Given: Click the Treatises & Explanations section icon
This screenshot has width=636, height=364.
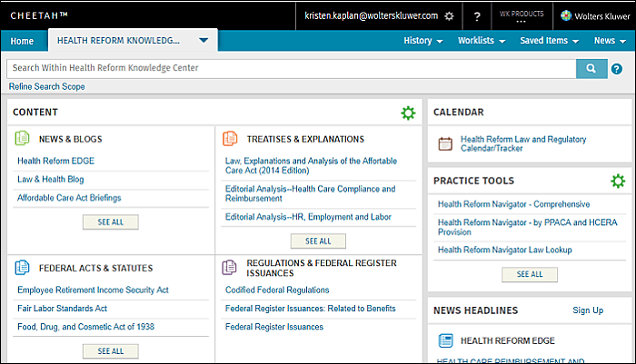Looking at the screenshot, I should 230,139.
